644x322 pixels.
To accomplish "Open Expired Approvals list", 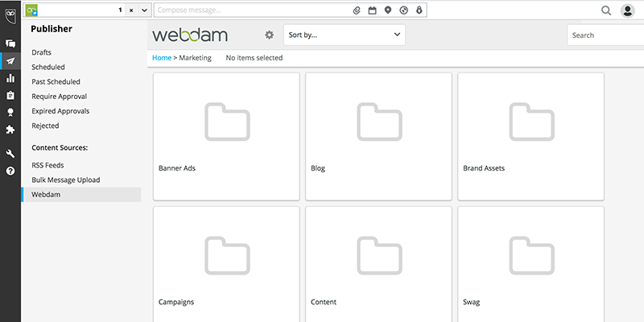I will pyautogui.click(x=60, y=111).
